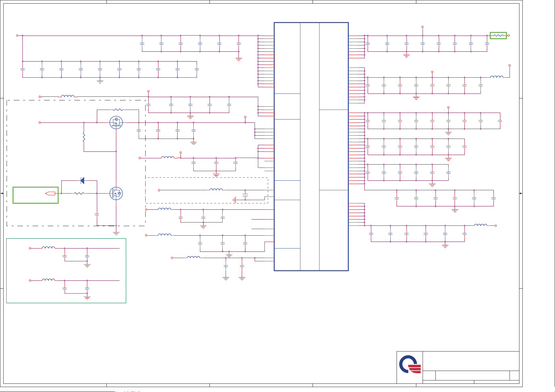Select the single capacitor beside the lower MOSFET gate
Screen dimensions: 555x392
point(97,214)
